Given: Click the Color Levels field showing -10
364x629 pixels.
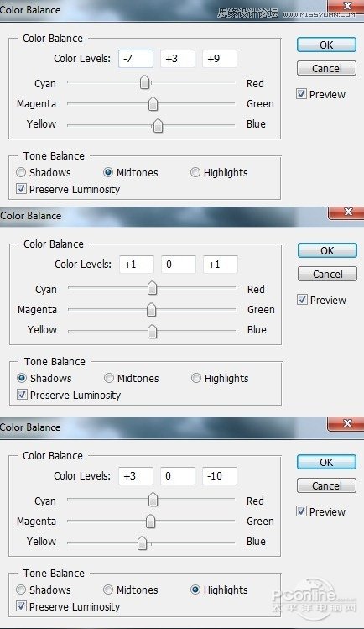Looking at the screenshot, I should click(x=220, y=476).
